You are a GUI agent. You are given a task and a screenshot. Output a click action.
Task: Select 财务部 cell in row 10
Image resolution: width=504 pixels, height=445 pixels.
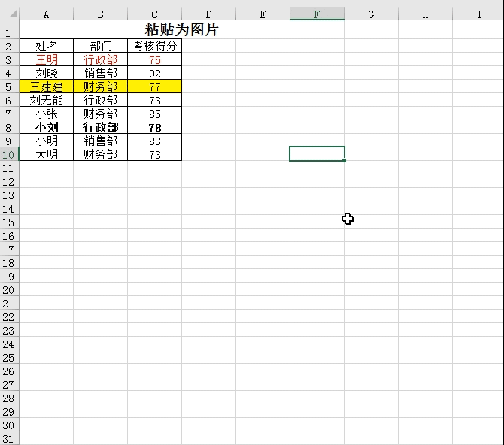tap(100, 154)
